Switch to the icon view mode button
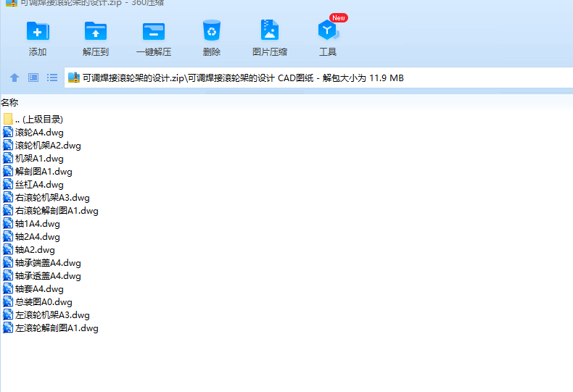573x392 pixels. pyautogui.click(x=33, y=78)
